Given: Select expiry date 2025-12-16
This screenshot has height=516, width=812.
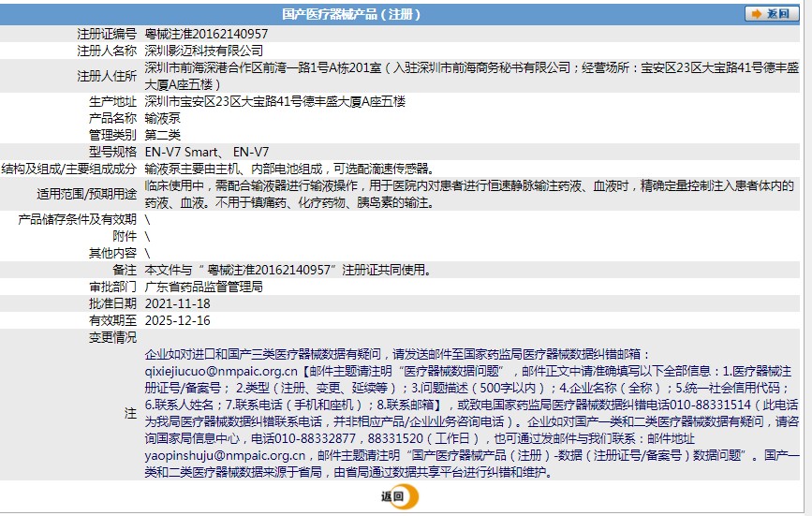Looking at the screenshot, I should (178, 321).
